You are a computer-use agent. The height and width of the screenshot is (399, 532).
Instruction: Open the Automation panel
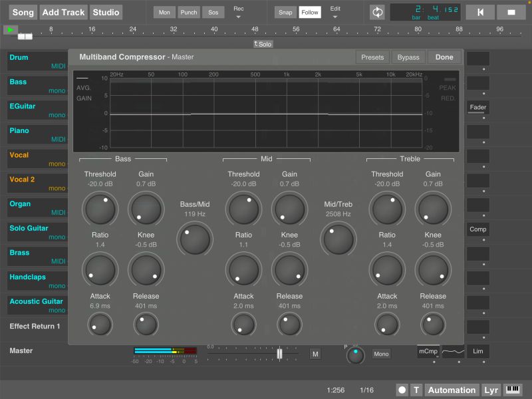452,390
